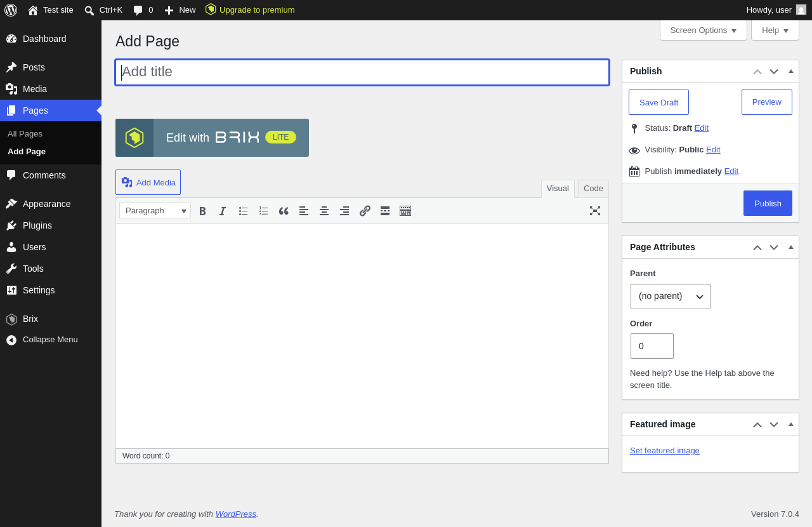Open WordPress link in footer
The image size is (812, 527).
(x=236, y=514)
